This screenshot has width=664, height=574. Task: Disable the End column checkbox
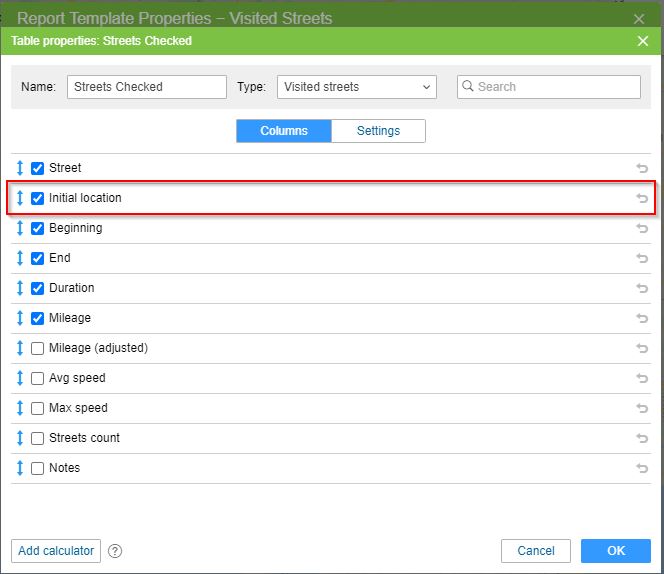tap(38, 258)
